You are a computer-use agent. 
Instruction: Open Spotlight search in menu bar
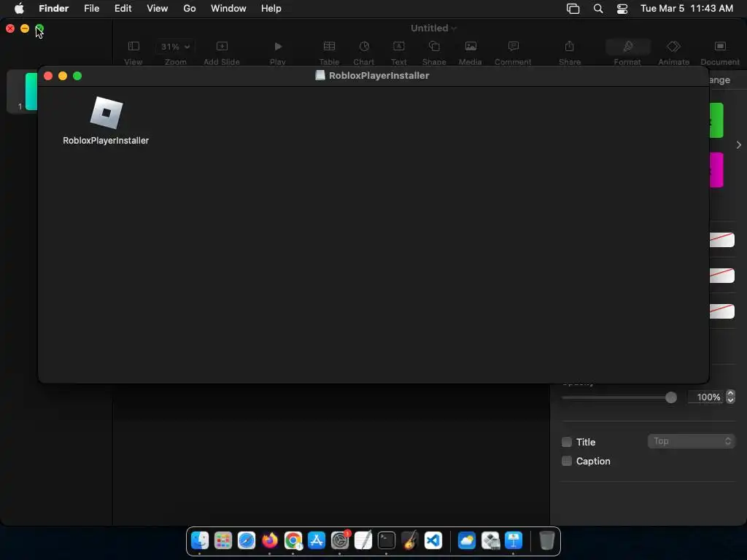tap(598, 9)
